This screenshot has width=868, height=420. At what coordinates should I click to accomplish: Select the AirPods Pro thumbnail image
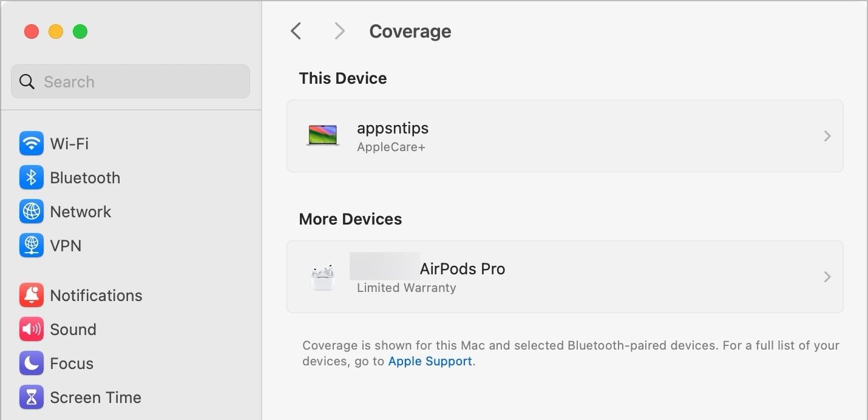[322, 277]
